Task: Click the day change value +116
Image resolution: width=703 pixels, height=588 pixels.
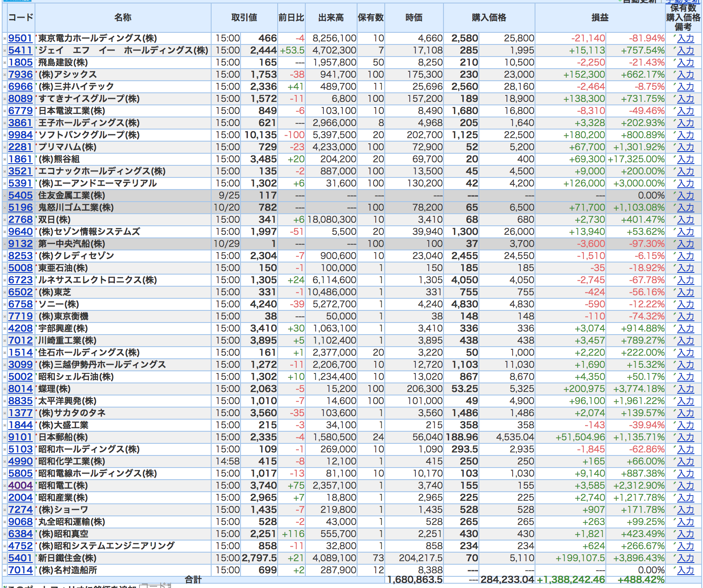Action: [x=293, y=534]
